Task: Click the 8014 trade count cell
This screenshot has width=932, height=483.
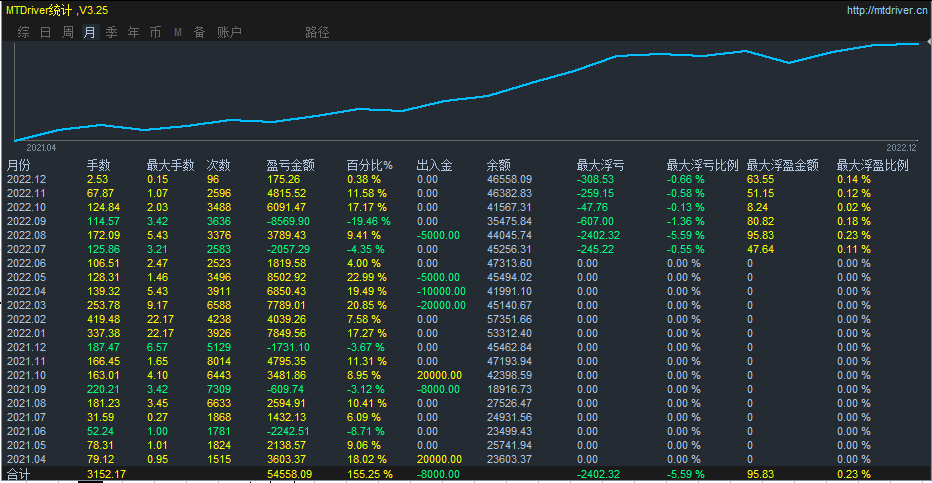Action: point(219,361)
